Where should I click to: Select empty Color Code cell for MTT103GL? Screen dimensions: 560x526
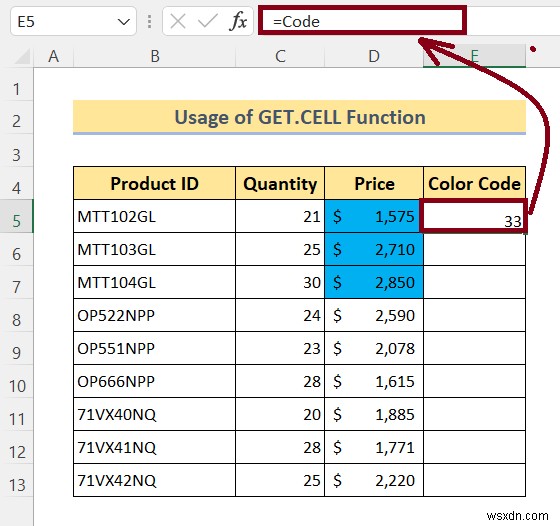click(x=474, y=249)
